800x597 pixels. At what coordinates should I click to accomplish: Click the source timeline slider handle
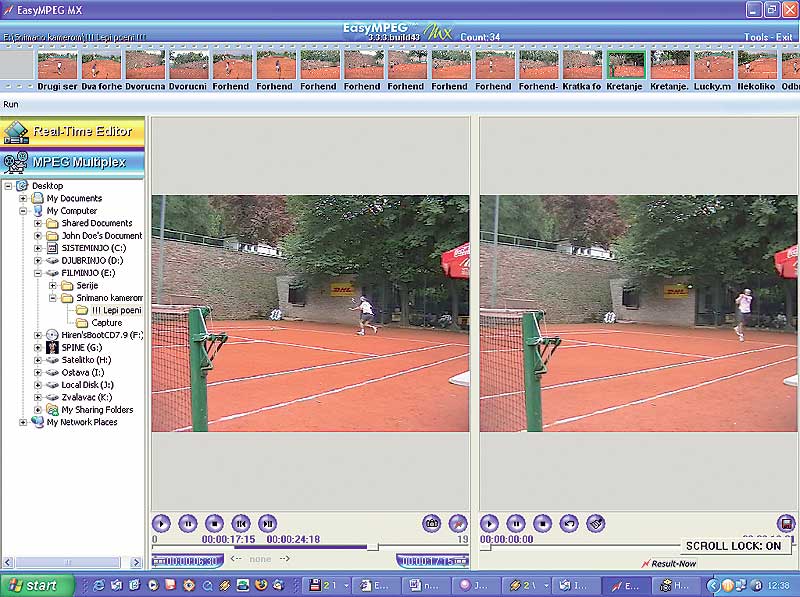click(373, 547)
